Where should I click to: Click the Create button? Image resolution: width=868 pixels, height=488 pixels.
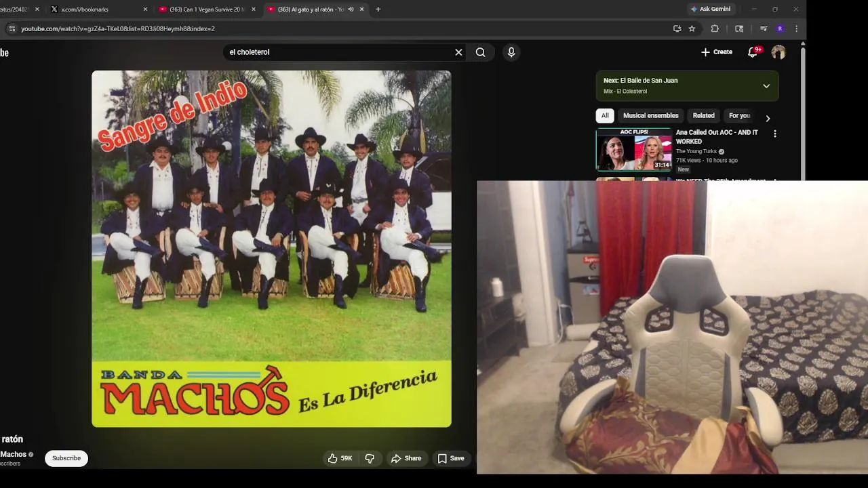716,52
